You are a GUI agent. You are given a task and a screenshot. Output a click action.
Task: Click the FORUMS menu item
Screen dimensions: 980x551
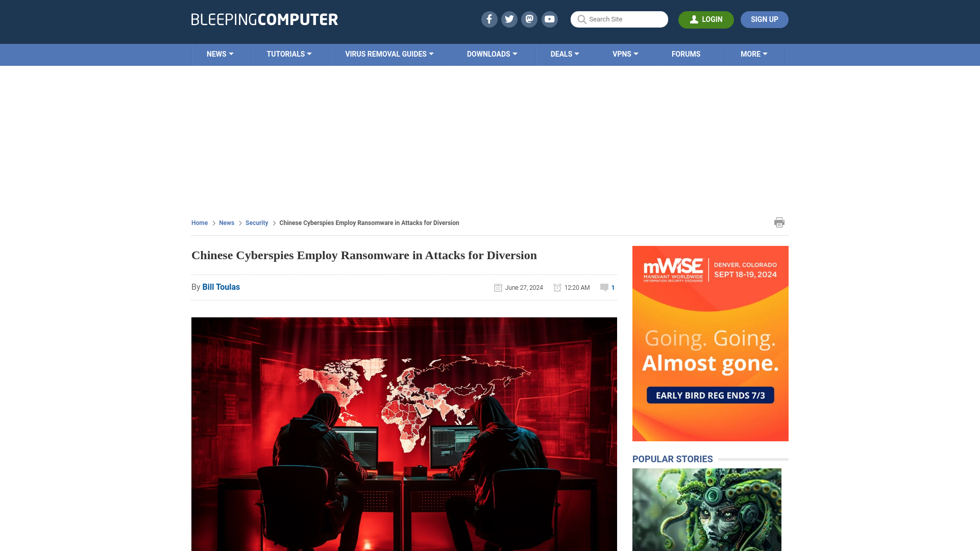tap(686, 54)
